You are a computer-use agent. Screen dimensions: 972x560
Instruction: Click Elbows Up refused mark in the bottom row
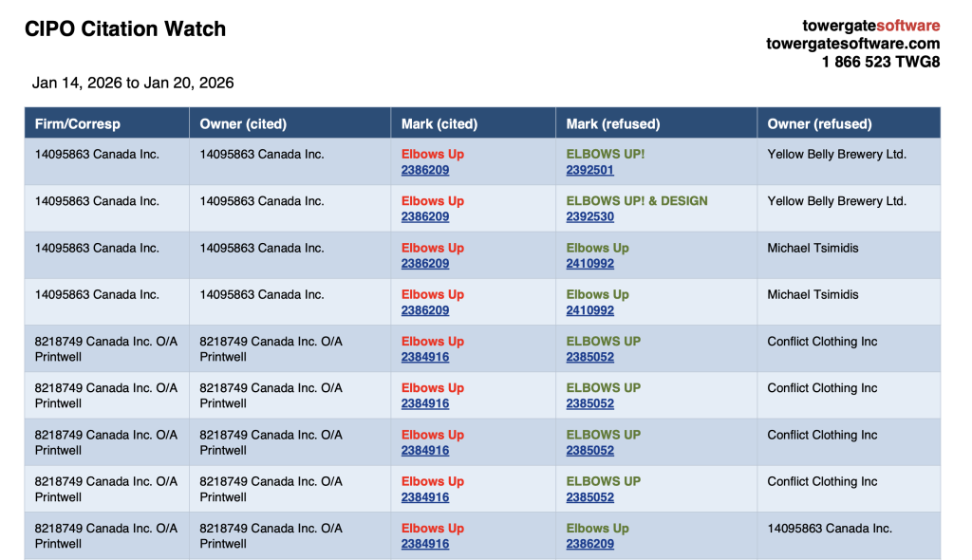point(597,529)
